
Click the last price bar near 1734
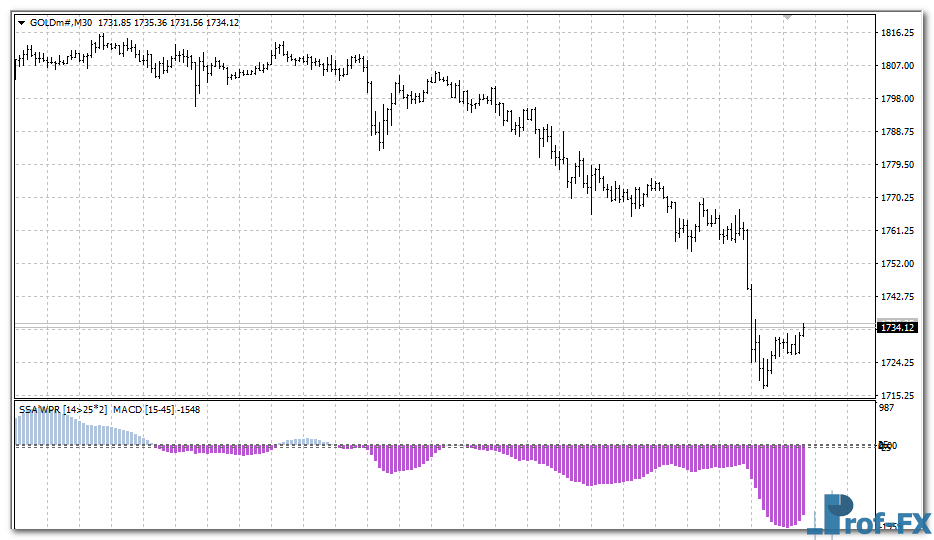point(804,330)
